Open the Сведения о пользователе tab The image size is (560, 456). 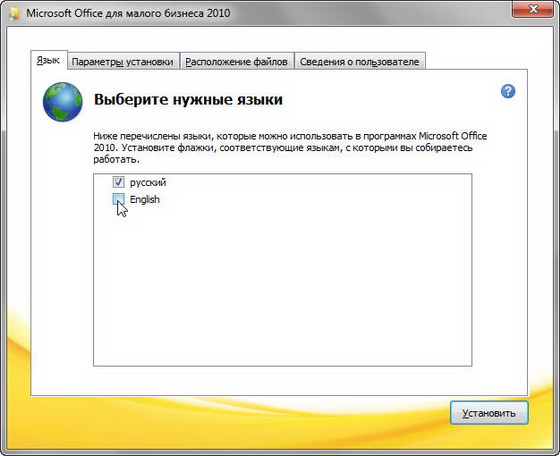point(359,61)
